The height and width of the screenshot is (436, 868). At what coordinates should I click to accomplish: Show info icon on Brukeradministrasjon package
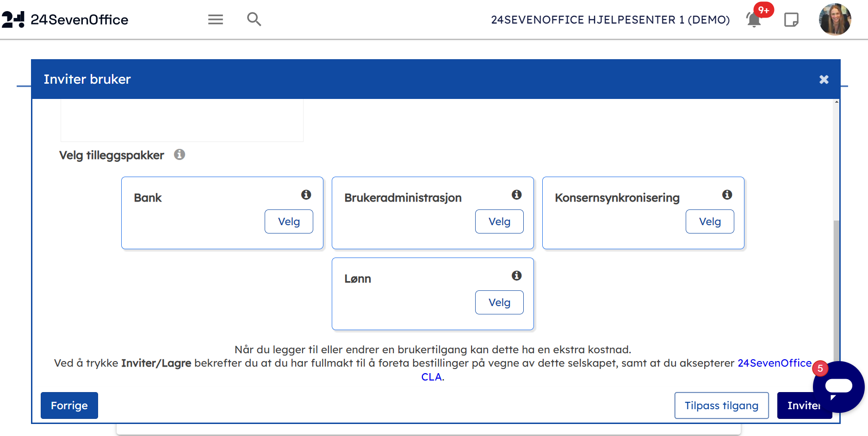516,195
